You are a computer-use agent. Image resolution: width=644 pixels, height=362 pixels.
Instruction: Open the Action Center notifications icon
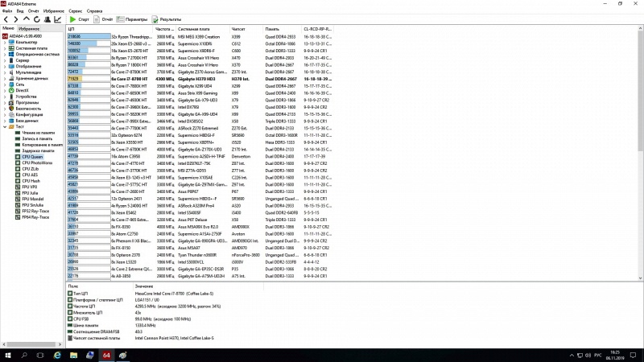[633, 356]
